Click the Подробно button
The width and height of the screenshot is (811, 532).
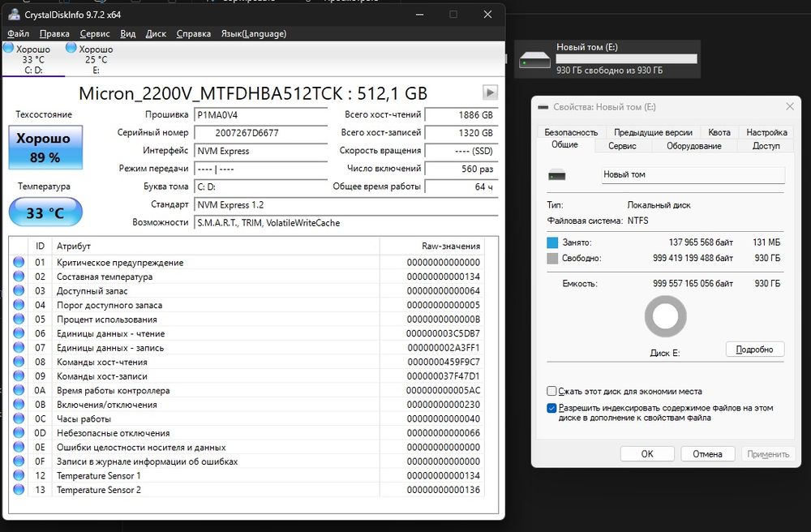[754, 350]
